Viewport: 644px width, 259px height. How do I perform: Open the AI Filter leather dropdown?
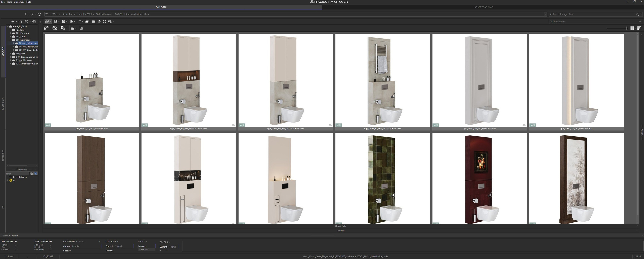click(x=640, y=22)
